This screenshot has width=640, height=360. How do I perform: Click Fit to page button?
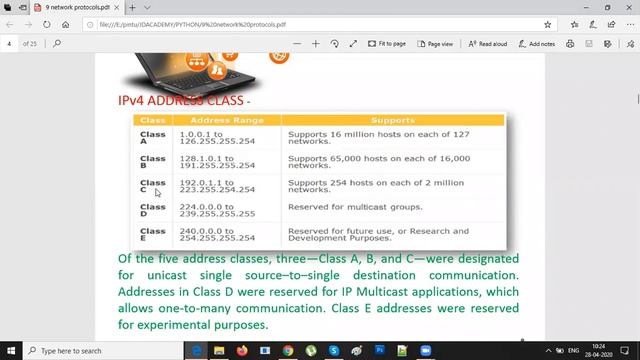387,44
